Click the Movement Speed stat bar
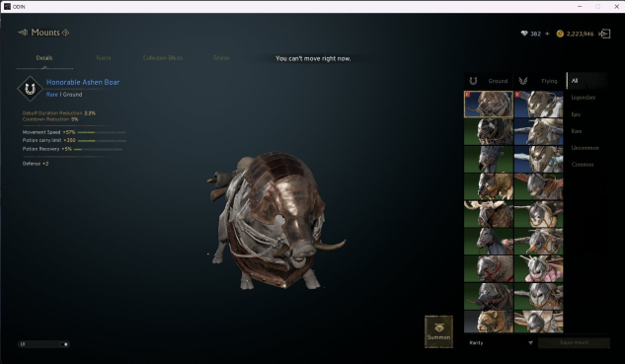The image size is (625, 364). tap(102, 132)
